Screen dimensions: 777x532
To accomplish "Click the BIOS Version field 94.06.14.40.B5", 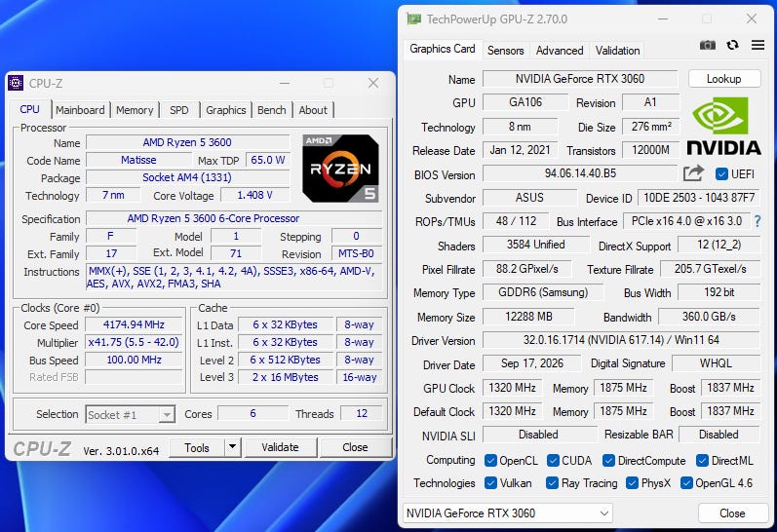I will point(580,173).
